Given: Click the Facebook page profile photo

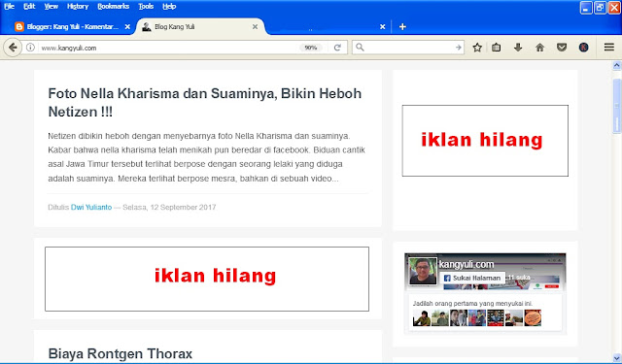Looking at the screenshot, I should coord(423,271).
